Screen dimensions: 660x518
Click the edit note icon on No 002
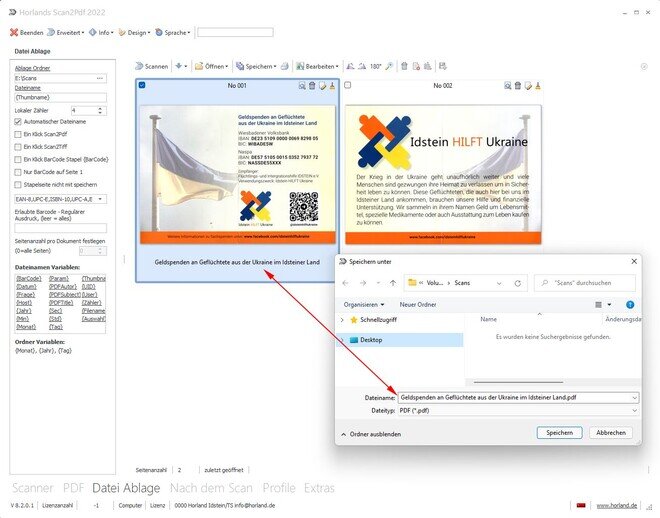528,86
